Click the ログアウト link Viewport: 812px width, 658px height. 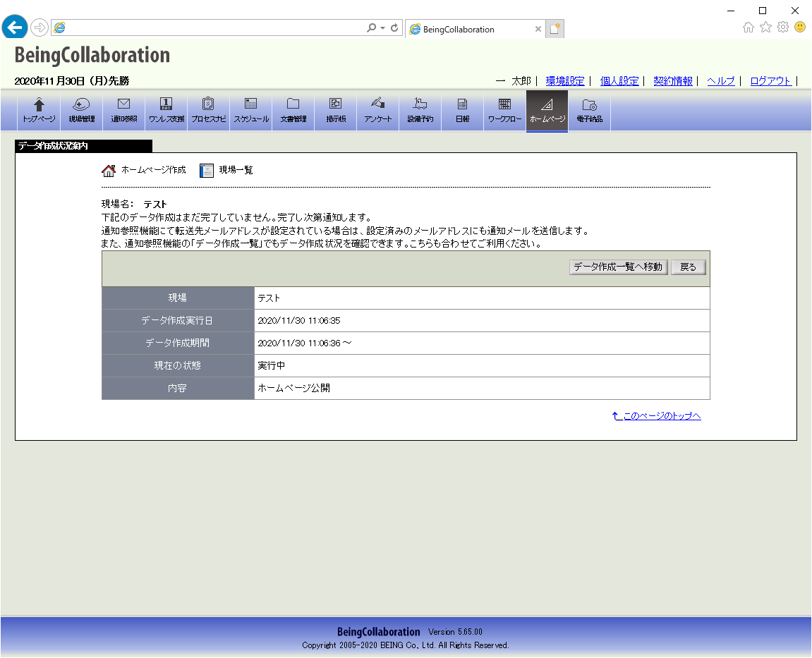click(770, 81)
